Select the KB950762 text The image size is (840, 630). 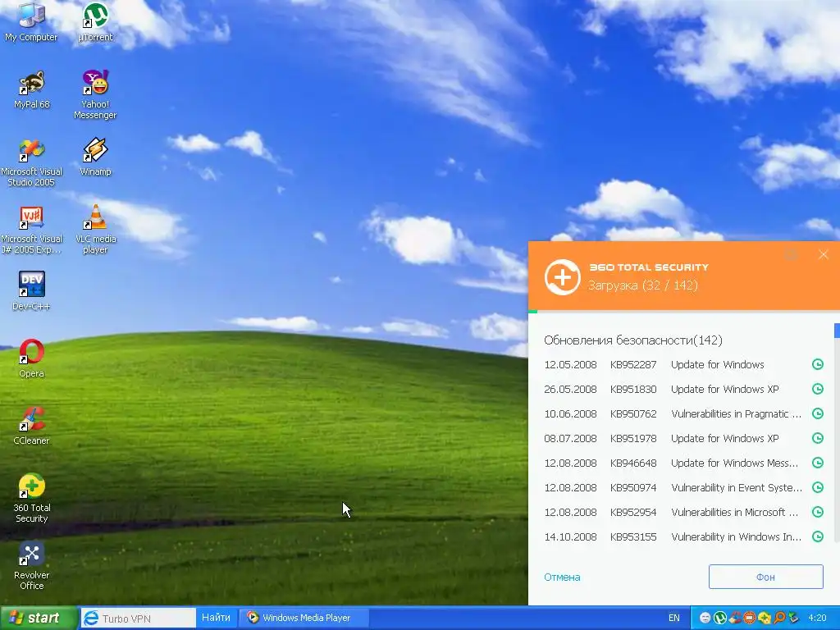pyautogui.click(x=633, y=413)
